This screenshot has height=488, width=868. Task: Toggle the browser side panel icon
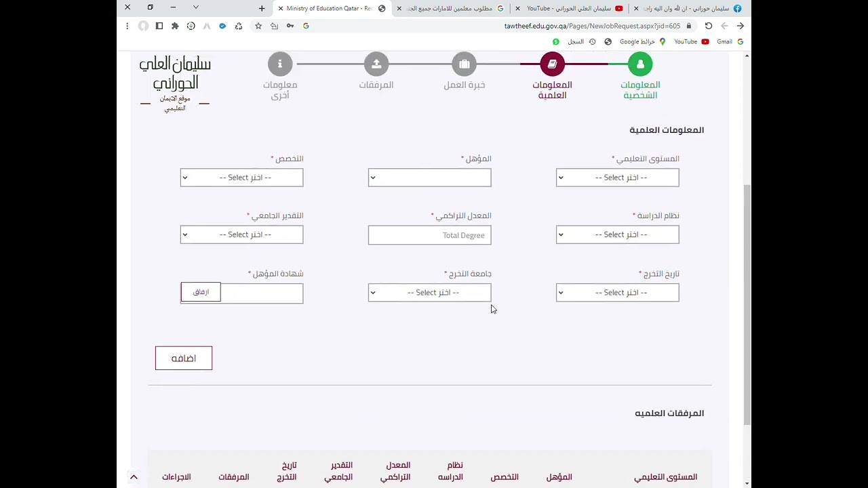coord(159,26)
